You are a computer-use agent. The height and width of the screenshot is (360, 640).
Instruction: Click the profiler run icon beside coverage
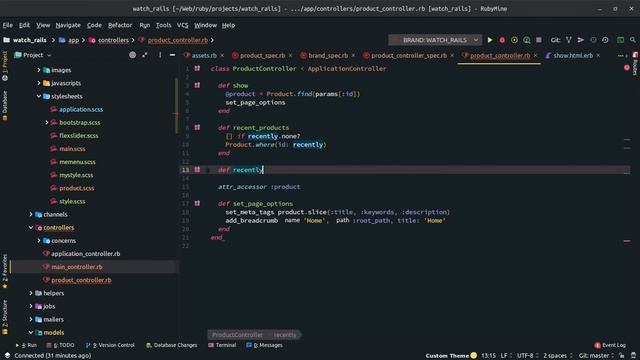[527, 40]
